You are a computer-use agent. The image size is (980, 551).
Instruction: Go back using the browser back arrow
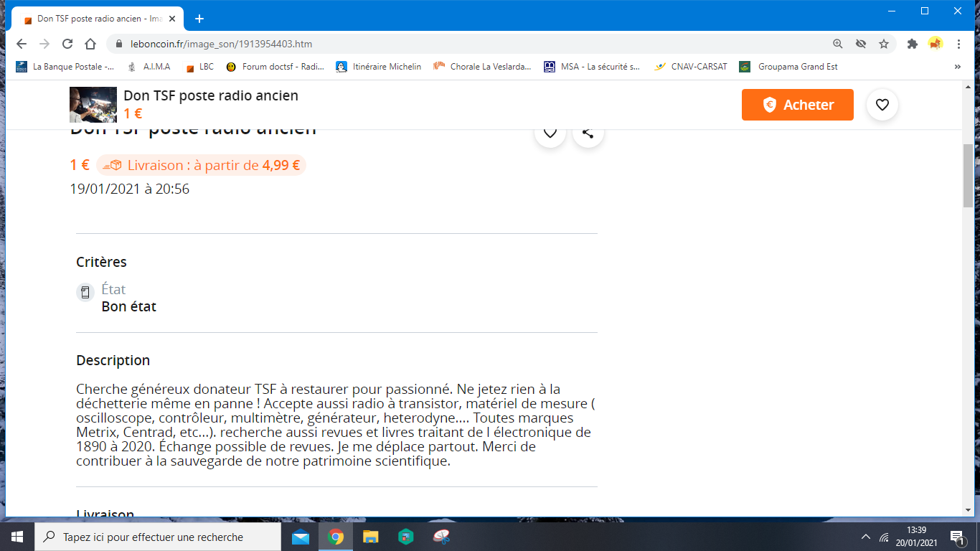pos(22,44)
